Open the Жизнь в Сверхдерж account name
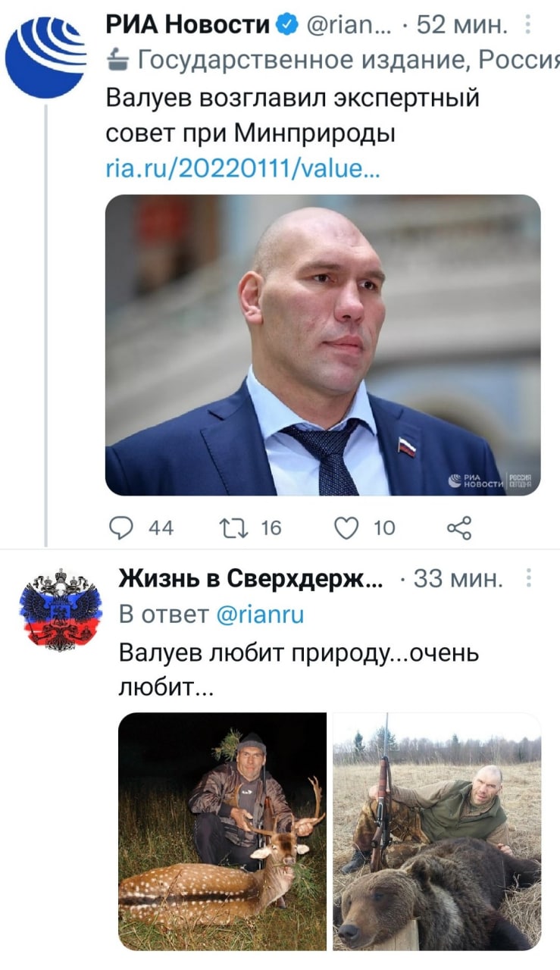 point(251,580)
